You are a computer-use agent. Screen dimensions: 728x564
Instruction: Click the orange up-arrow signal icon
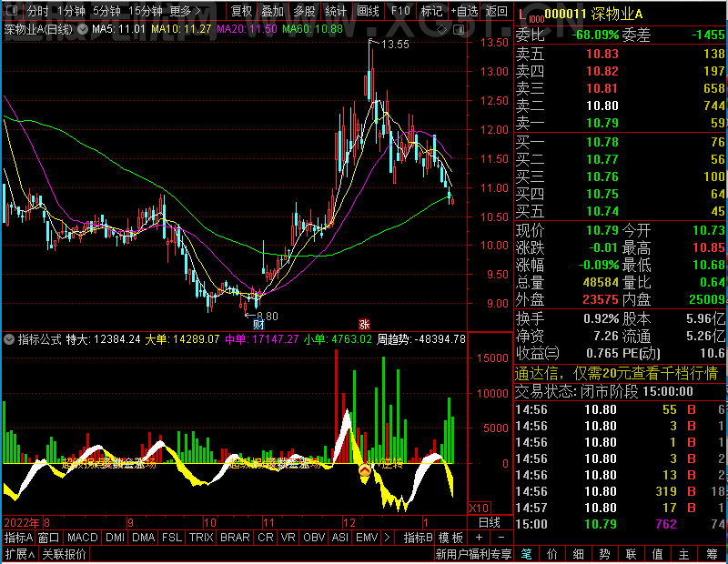point(365,470)
